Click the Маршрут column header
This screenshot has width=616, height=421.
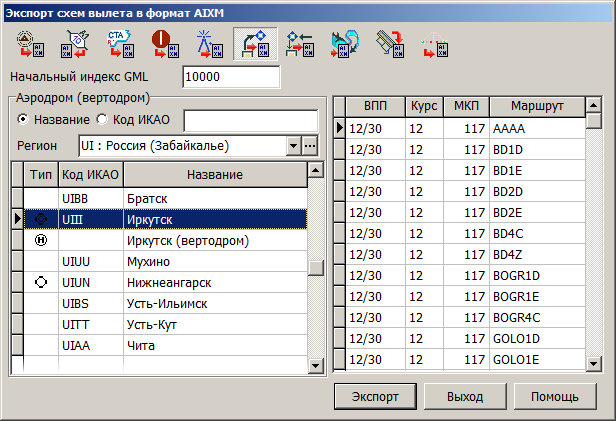coord(537,106)
